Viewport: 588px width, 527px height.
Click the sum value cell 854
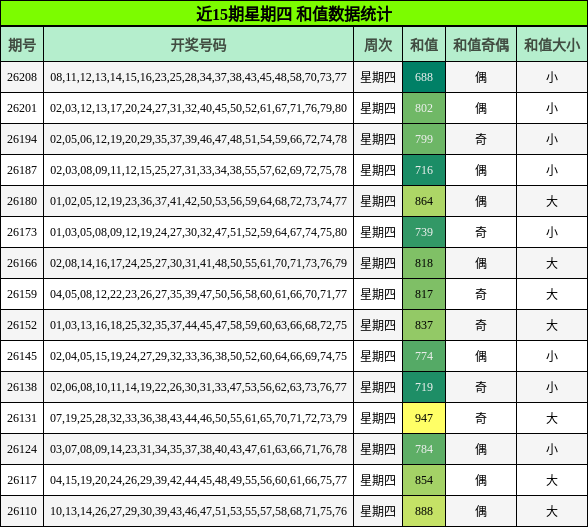[x=424, y=480]
